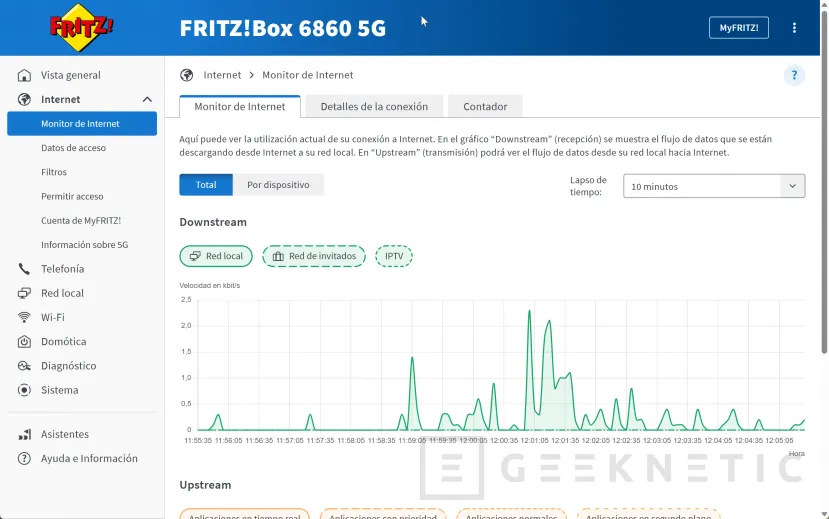829x519 pixels.
Task: Open Datos de acceso in sidebar
Action: (x=73, y=148)
